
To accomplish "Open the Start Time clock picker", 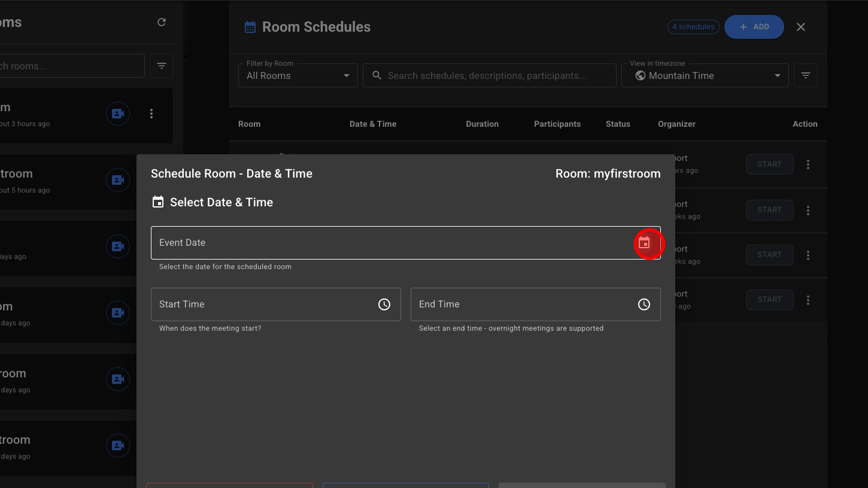I will click(x=384, y=304).
